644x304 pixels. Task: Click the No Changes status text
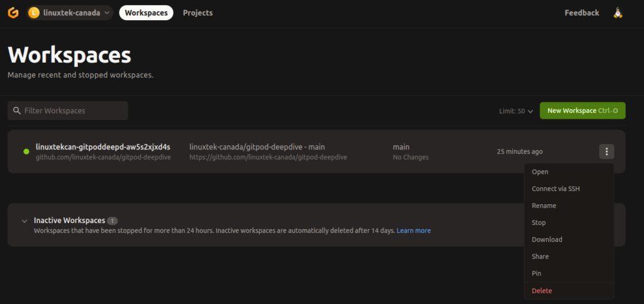pyautogui.click(x=410, y=157)
